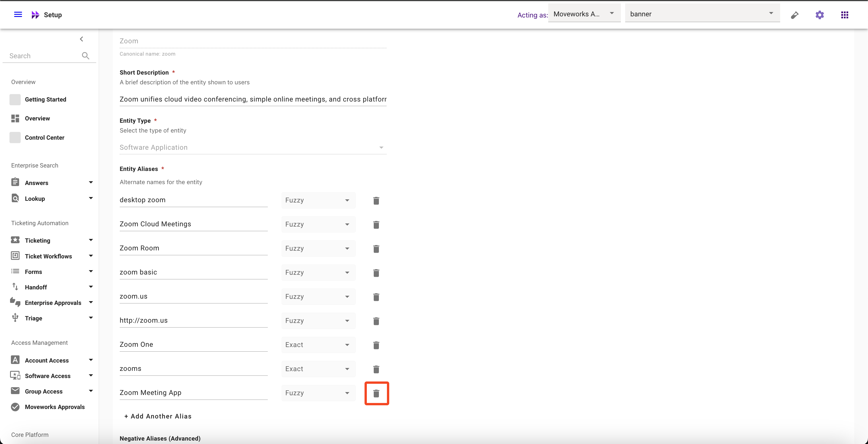This screenshot has width=868, height=444.
Task: Delete the 'desktop zoom' alias entry
Action: [x=376, y=200]
